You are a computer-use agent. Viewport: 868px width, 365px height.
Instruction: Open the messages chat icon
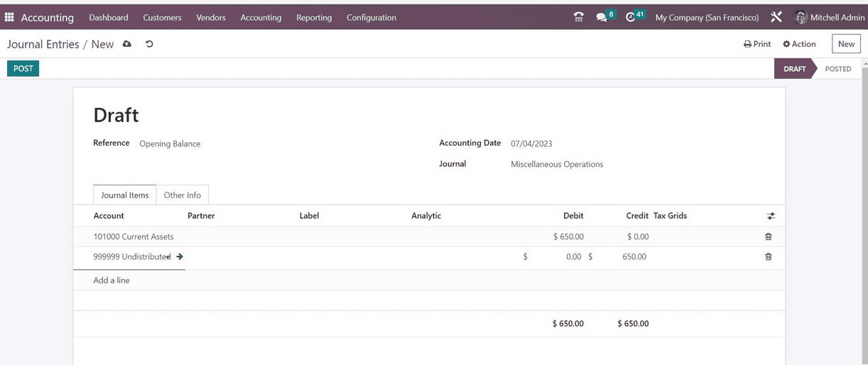pyautogui.click(x=602, y=17)
